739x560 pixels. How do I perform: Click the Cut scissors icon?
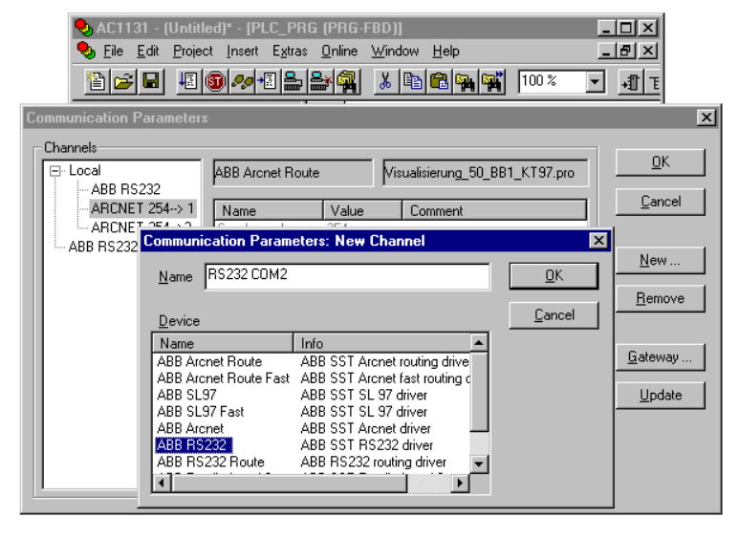point(384,81)
